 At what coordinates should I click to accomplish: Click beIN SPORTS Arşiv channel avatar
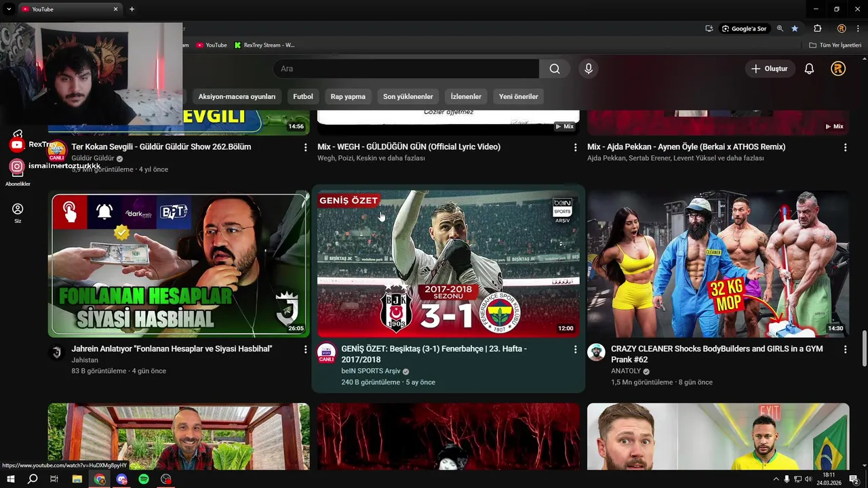click(x=327, y=352)
